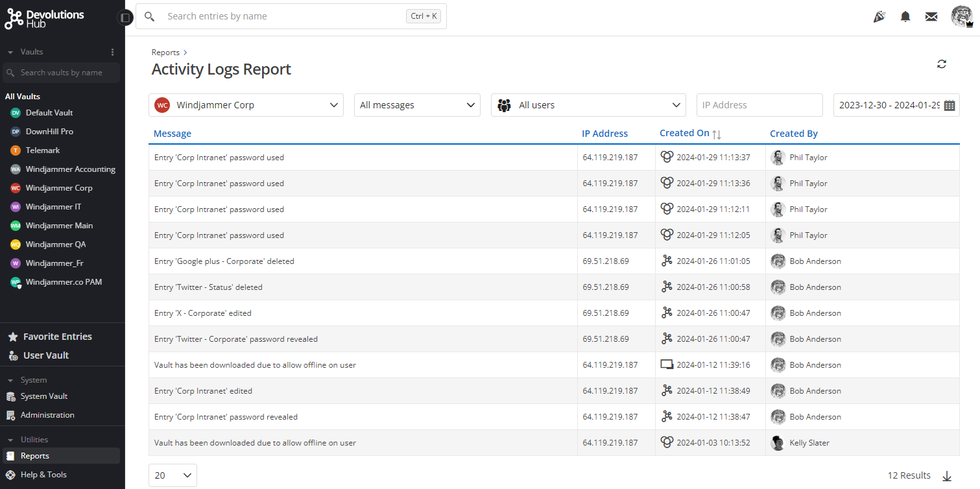Click the Windjammer IT WI badge

click(16, 207)
